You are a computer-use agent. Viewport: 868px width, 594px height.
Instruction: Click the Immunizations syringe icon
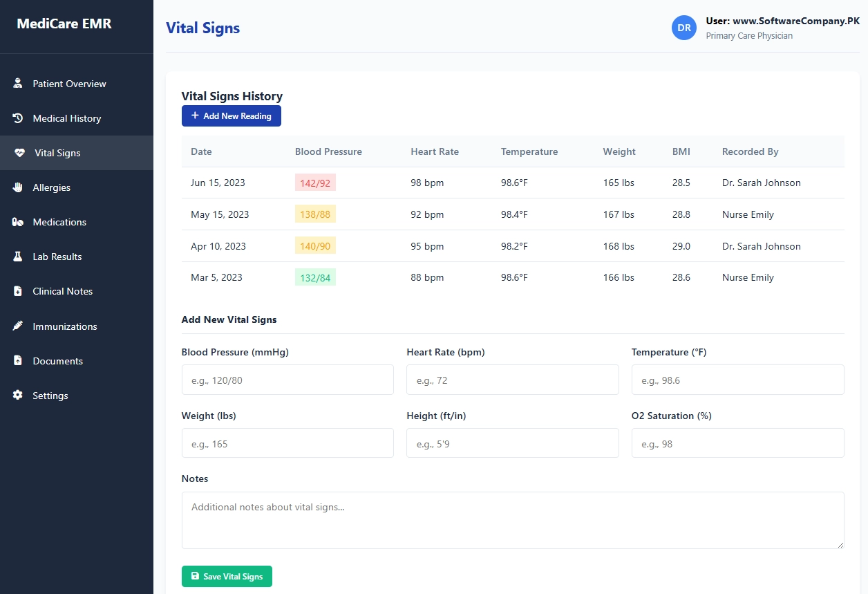pos(18,326)
